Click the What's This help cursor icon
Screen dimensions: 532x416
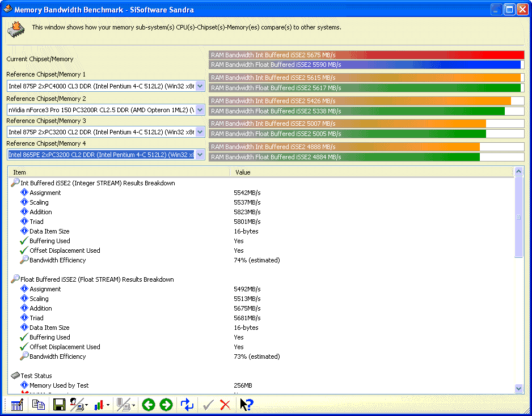[x=246, y=405]
